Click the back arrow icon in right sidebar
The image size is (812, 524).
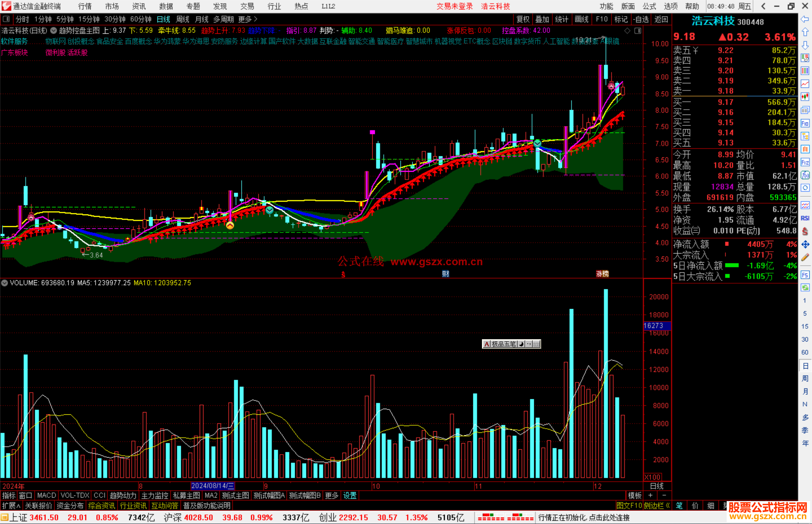(805, 19)
